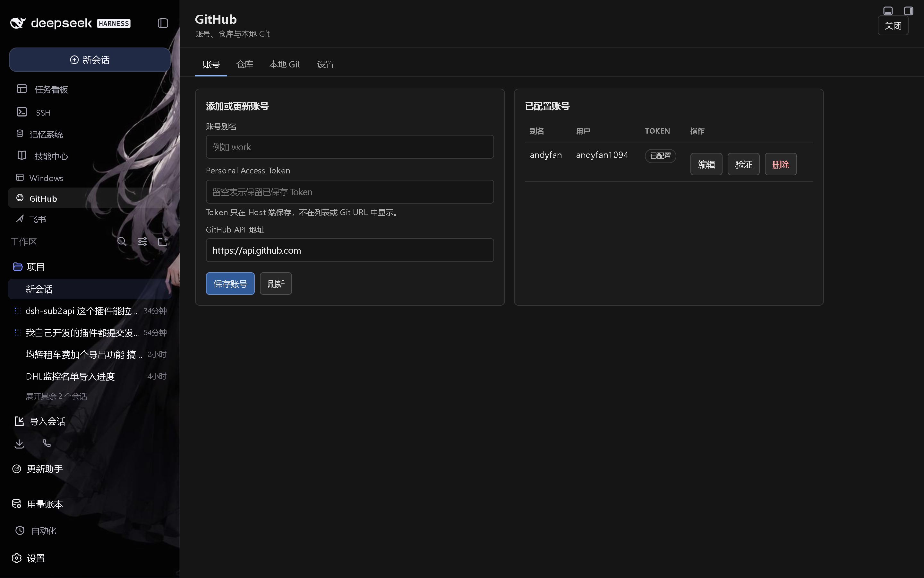The image size is (924, 578).
Task: Open the DHL监控名单导入进度 session
Action: 90,376
